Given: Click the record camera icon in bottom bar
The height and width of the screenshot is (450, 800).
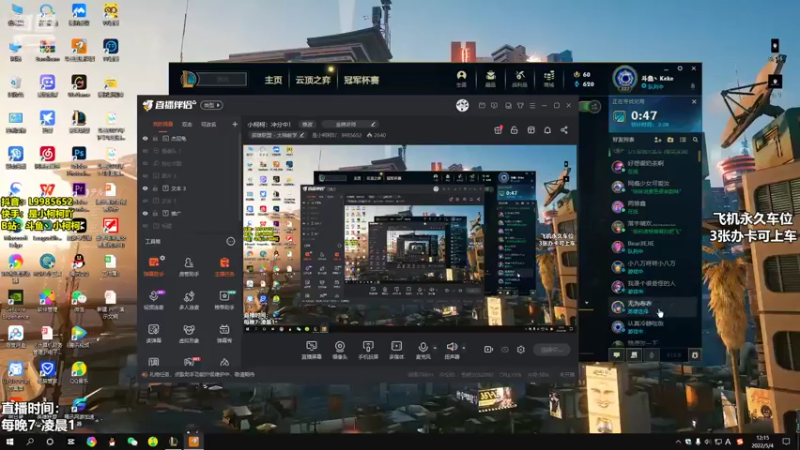Looking at the screenshot, I should click(x=488, y=349).
